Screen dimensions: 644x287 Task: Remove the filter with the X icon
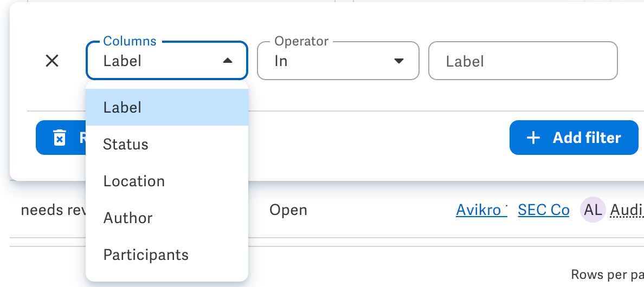click(52, 61)
